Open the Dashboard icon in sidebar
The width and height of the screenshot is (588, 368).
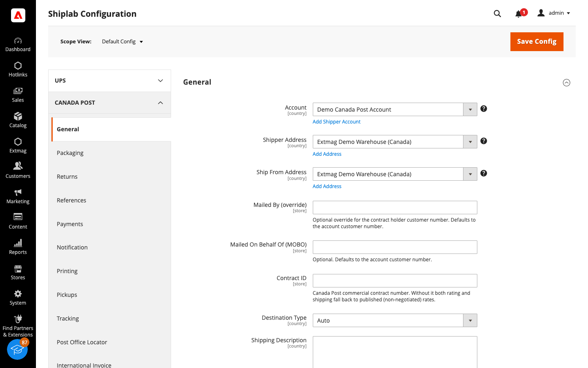tap(18, 41)
